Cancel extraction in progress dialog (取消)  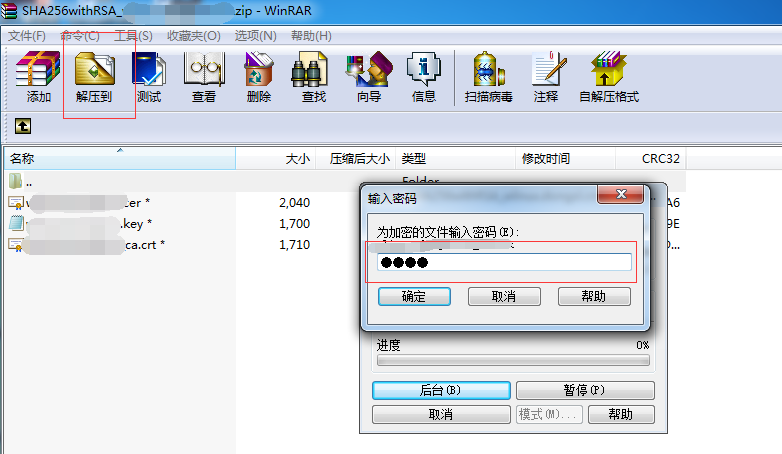click(x=441, y=414)
